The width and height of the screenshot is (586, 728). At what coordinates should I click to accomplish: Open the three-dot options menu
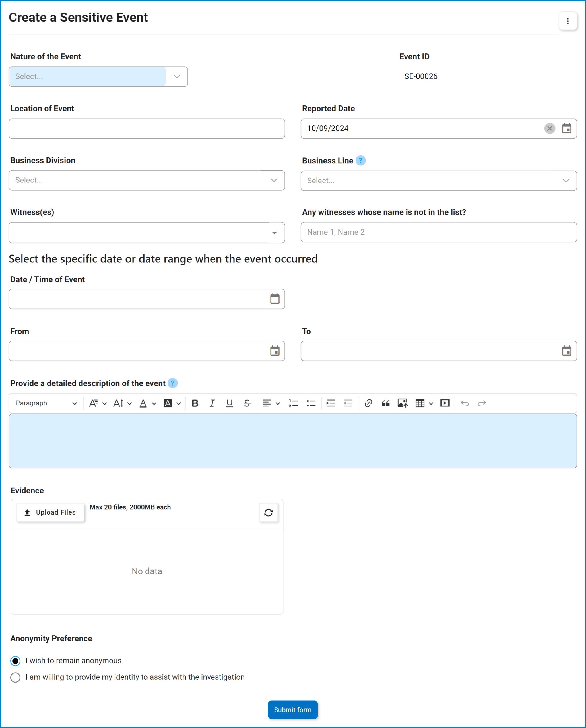coord(568,21)
